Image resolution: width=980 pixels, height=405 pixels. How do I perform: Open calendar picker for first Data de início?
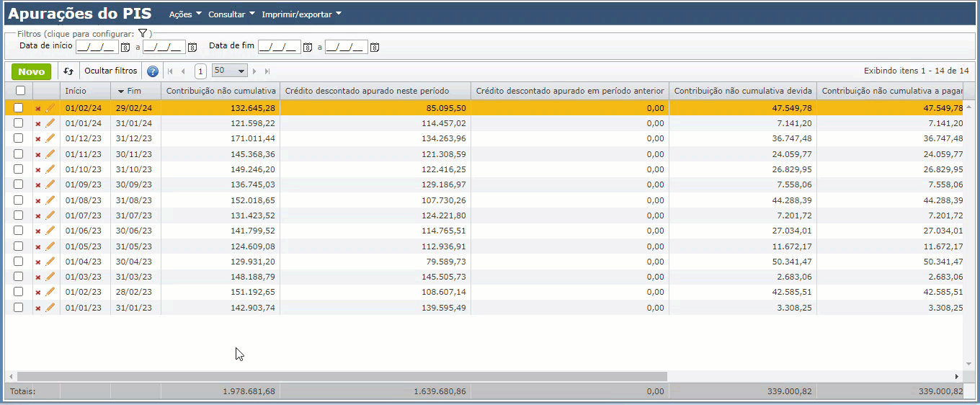[125, 48]
